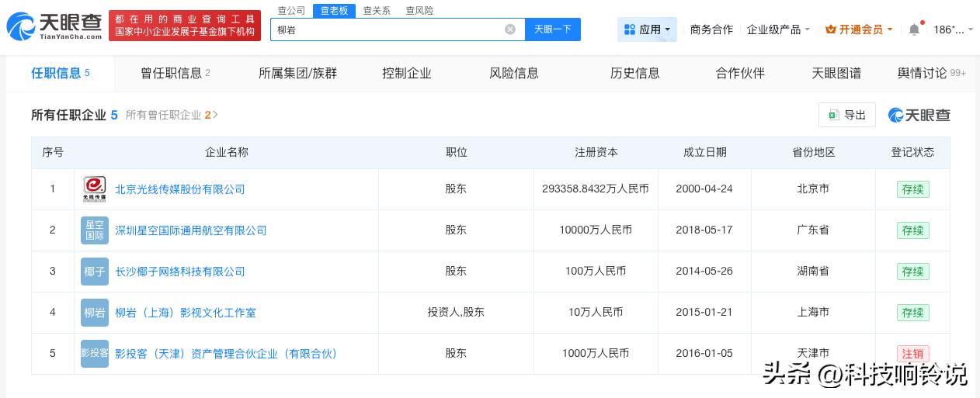Click the 293358.8432万人民币 capital cell
980x398 pixels.
(x=596, y=189)
